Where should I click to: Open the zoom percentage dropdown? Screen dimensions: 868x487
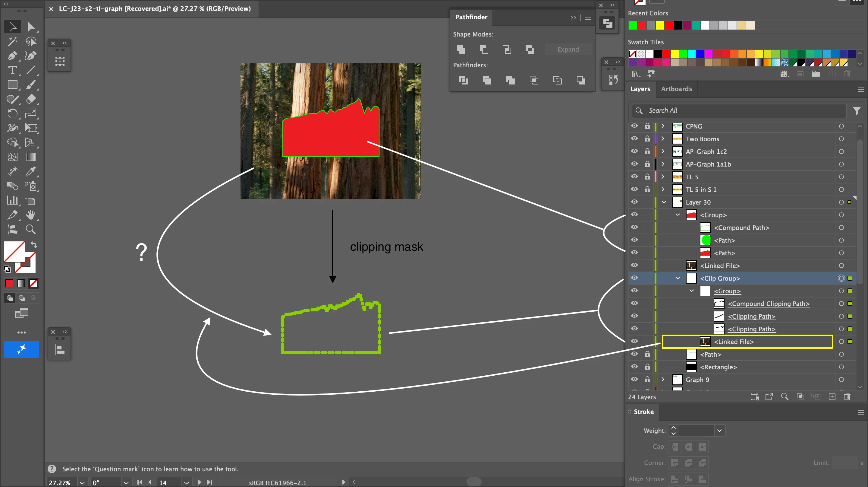[82, 482]
